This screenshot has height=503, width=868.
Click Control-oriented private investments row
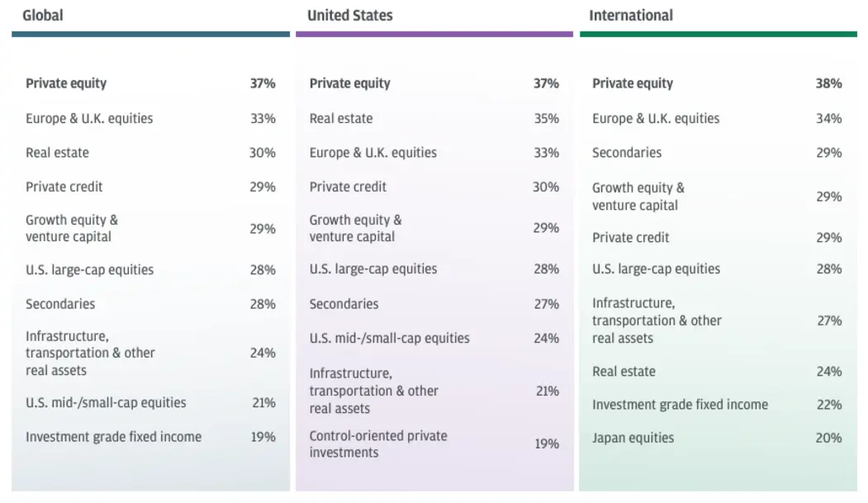pyautogui.click(x=434, y=444)
